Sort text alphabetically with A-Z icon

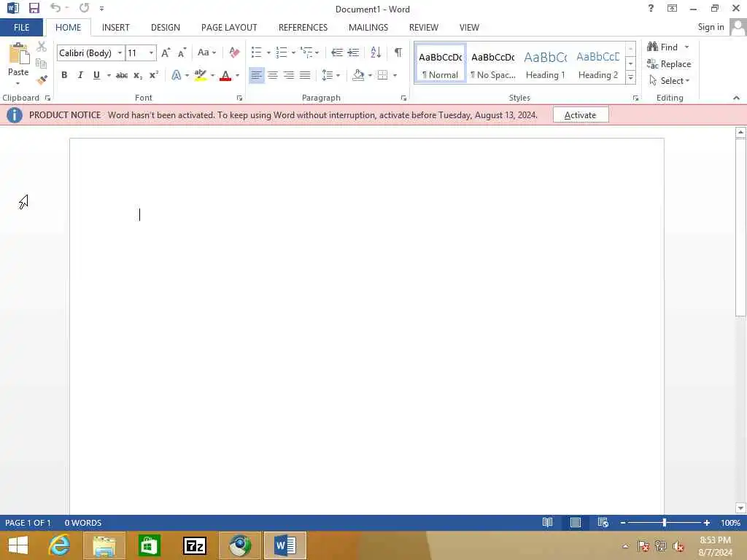click(376, 52)
